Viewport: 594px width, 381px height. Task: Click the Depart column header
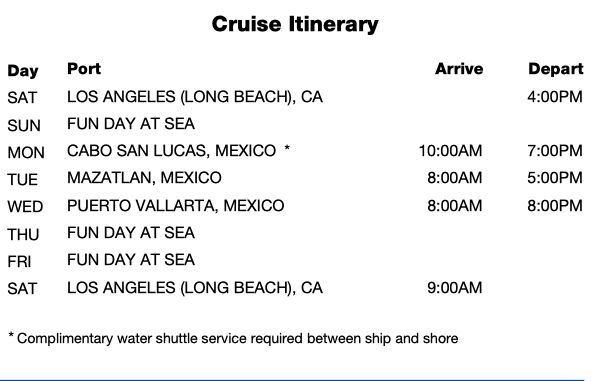556,69
